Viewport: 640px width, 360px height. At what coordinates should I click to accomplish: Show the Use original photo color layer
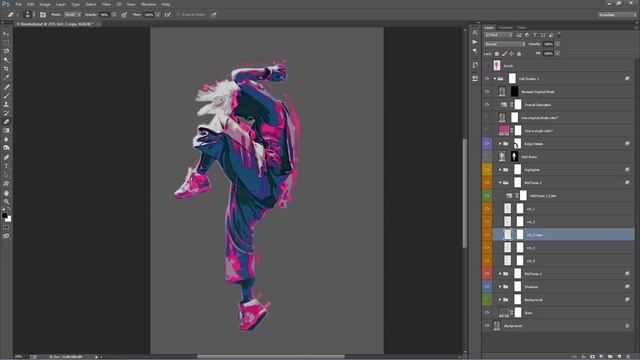pos(487,118)
